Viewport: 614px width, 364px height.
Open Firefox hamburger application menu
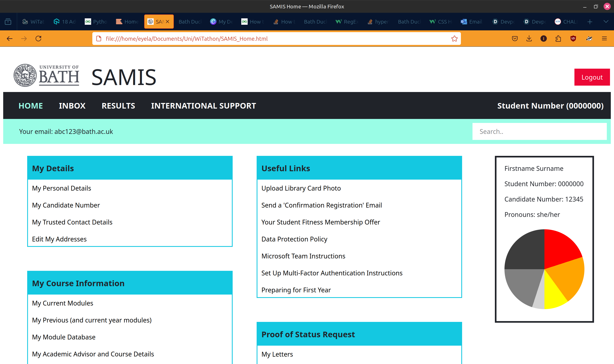tap(604, 39)
